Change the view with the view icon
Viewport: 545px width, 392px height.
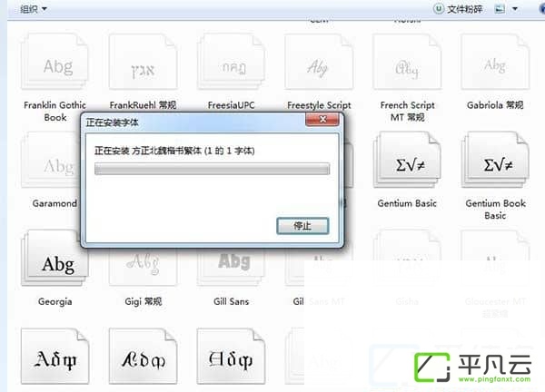500,9
